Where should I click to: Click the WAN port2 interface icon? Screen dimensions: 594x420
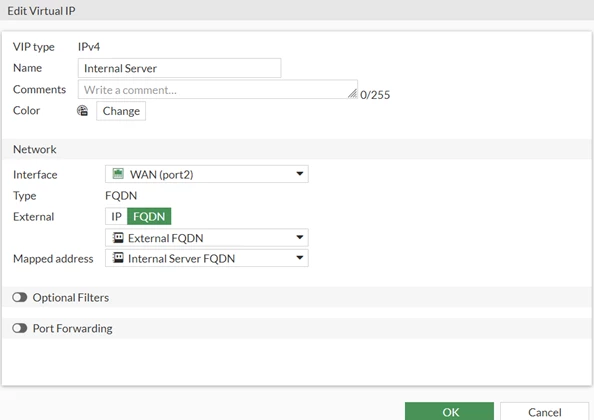point(118,174)
